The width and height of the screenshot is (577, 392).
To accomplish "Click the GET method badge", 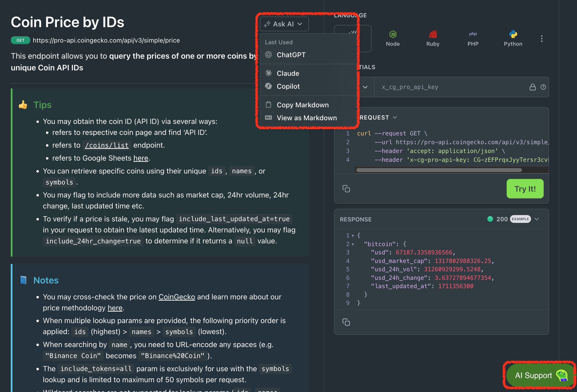I will click(x=20, y=40).
